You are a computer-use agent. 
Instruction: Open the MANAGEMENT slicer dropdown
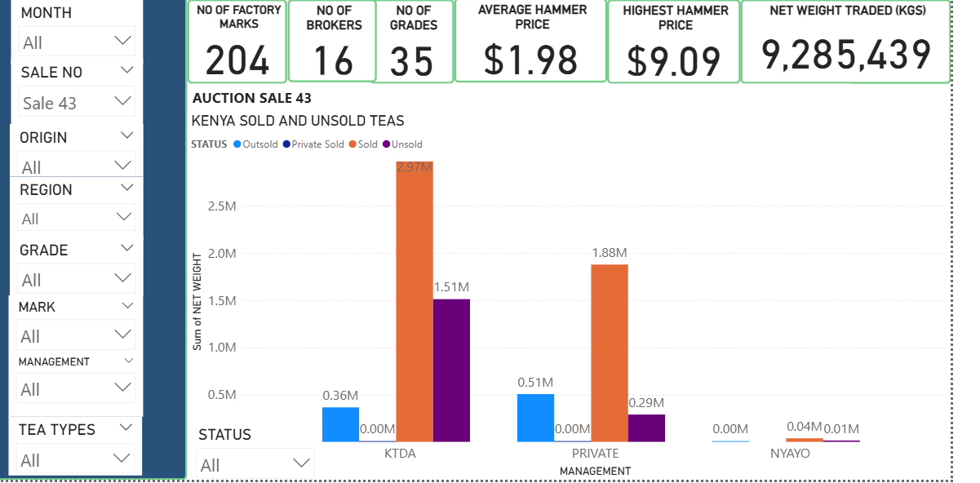point(123,387)
